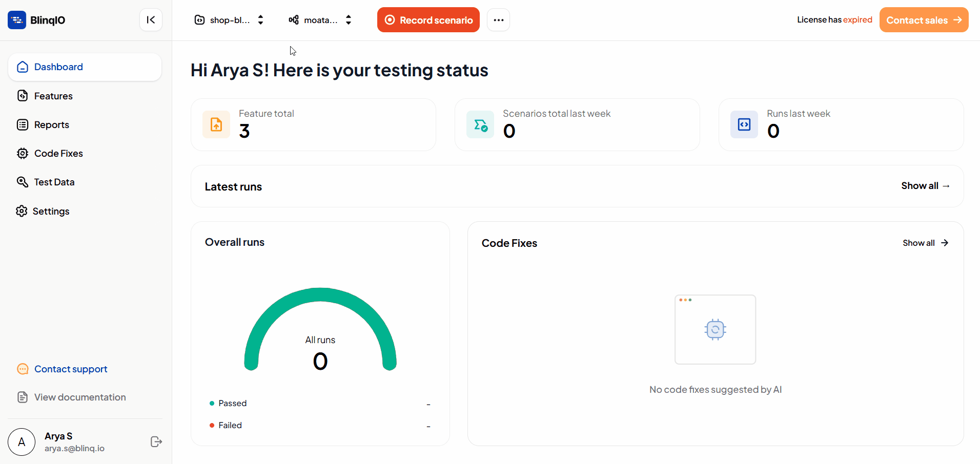This screenshot has height=464, width=980.
Task: Open the shop-bl... project dropdown
Action: pos(229,20)
